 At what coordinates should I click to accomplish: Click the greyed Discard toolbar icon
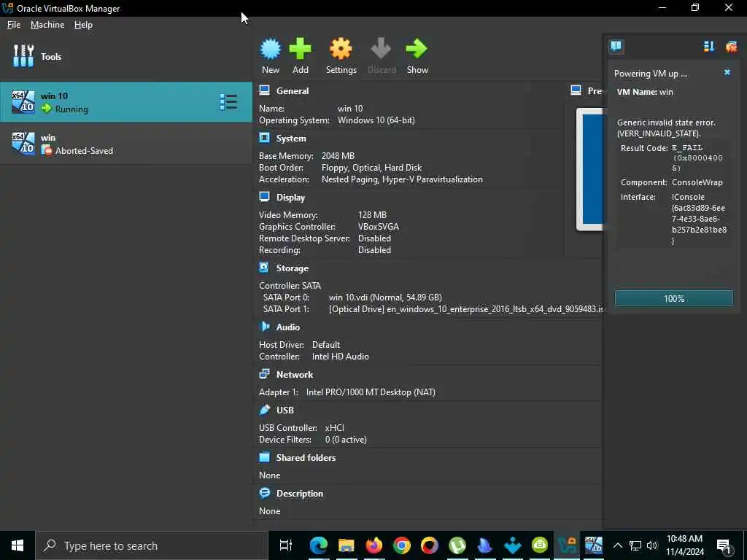pos(381,49)
